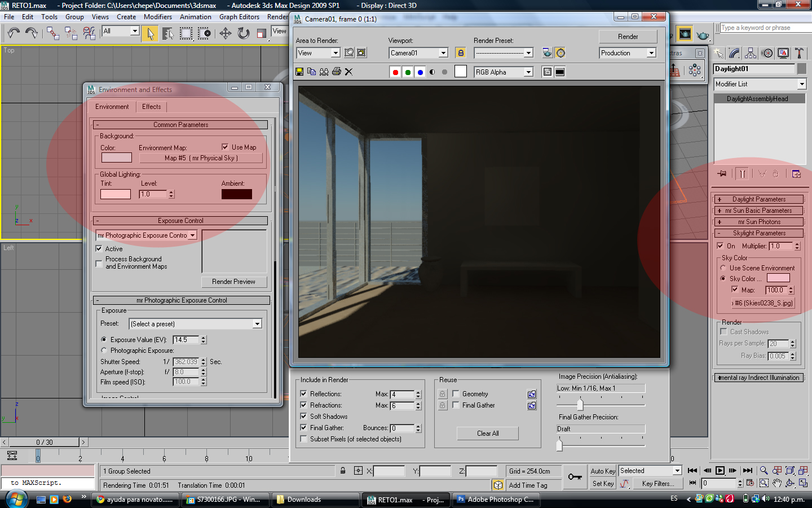812x508 pixels.
Task: Switch to the Effects tab
Action: pos(152,107)
